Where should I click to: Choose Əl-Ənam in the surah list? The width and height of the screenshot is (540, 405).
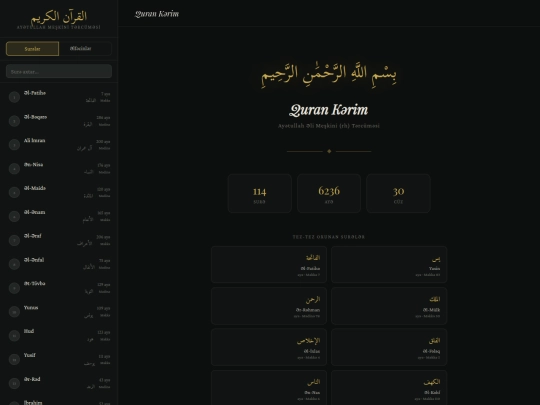coord(59,216)
